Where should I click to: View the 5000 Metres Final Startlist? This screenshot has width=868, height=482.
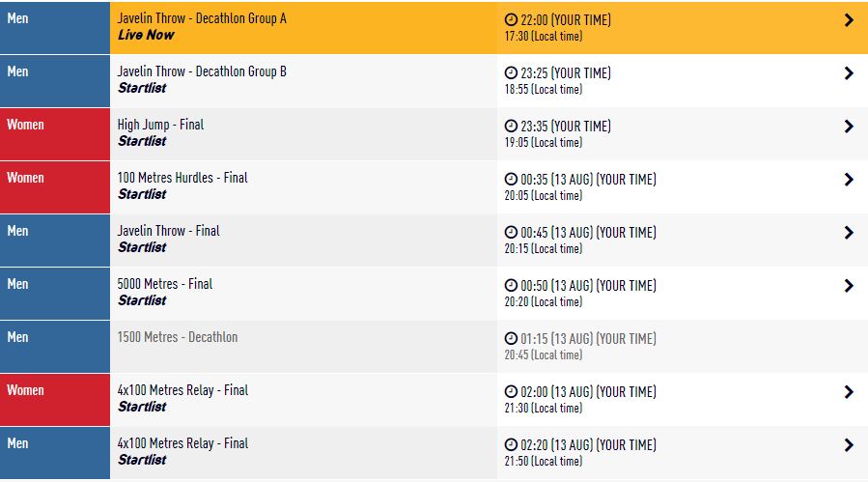coord(142,300)
